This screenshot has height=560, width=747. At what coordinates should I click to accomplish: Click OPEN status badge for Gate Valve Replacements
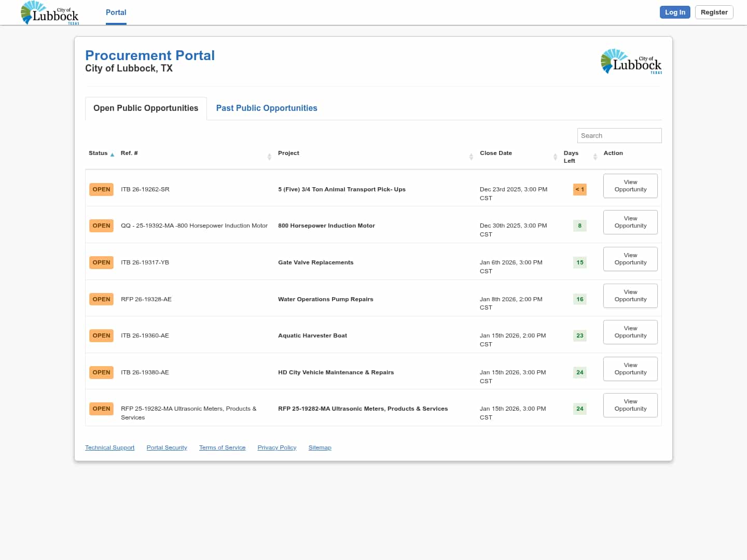point(101,262)
